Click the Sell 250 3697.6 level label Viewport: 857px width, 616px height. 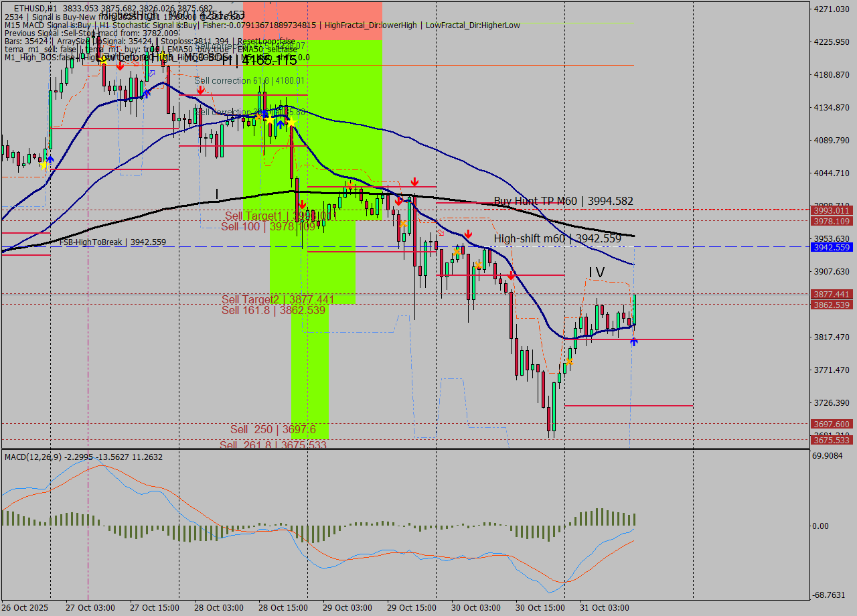272,429
